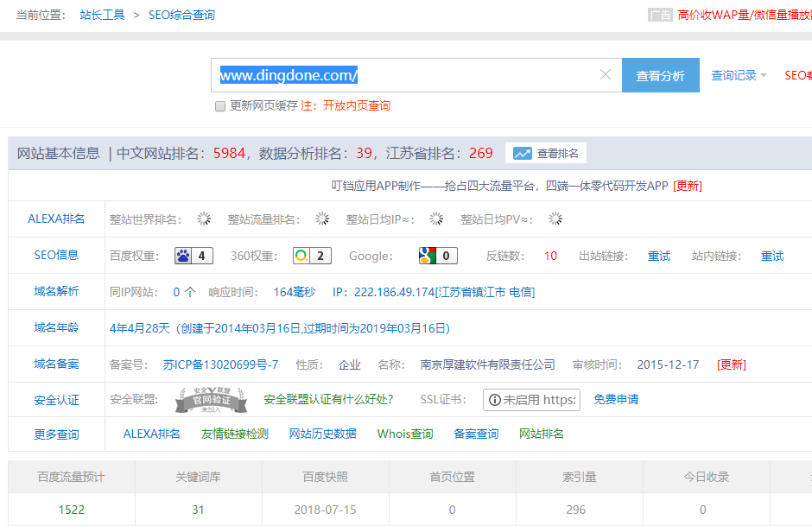Click 索引量 value 296
This screenshot has width=812, height=526.
point(576,510)
